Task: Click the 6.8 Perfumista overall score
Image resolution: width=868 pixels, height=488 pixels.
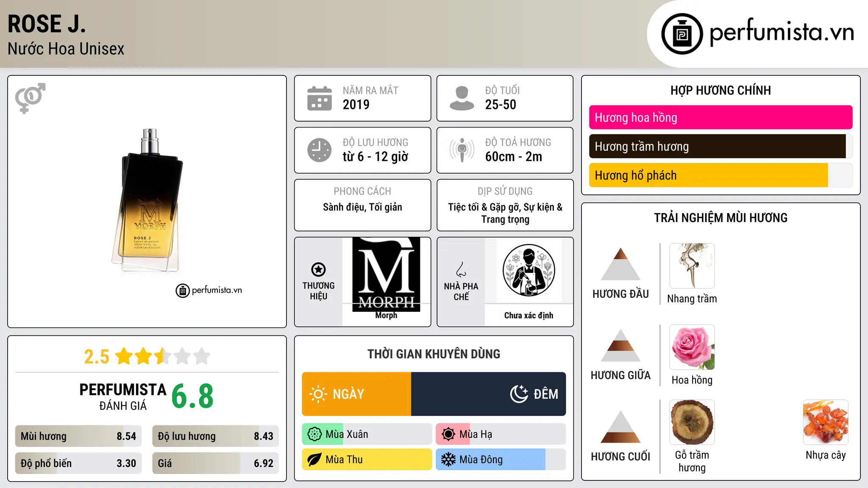Action: [x=192, y=396]
